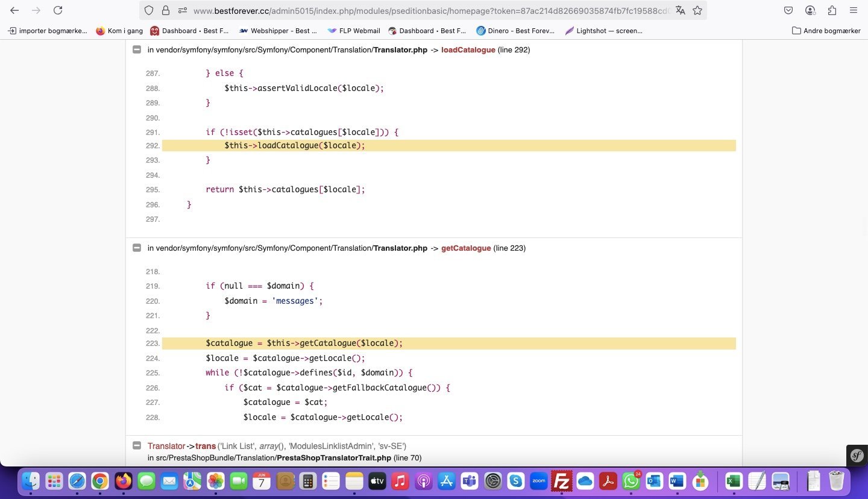Screen dimensions: 868x499
Task: Open the Pocket save button
Action: [788, 10]
